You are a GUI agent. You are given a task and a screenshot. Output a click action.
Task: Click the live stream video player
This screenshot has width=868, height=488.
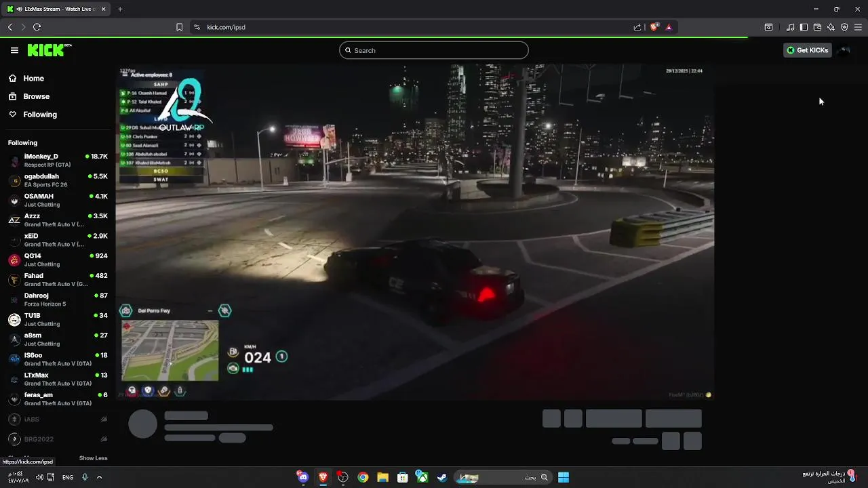pos(414,232)
